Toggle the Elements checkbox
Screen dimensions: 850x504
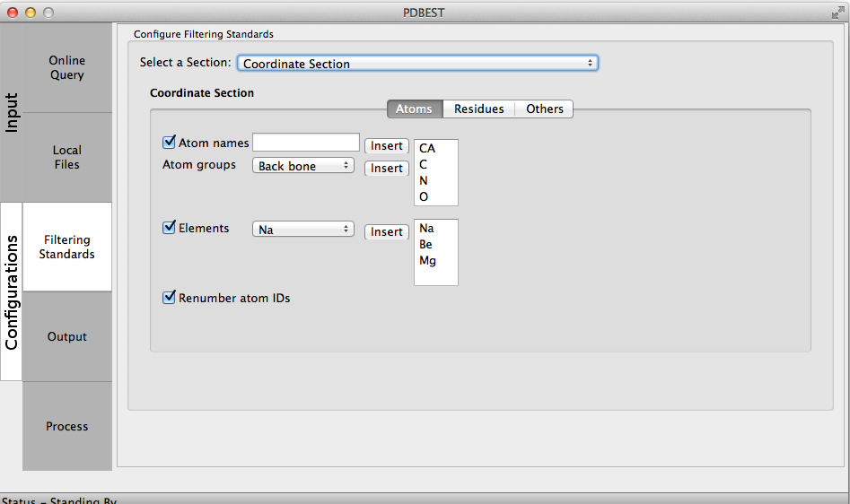tap(169, 228)
